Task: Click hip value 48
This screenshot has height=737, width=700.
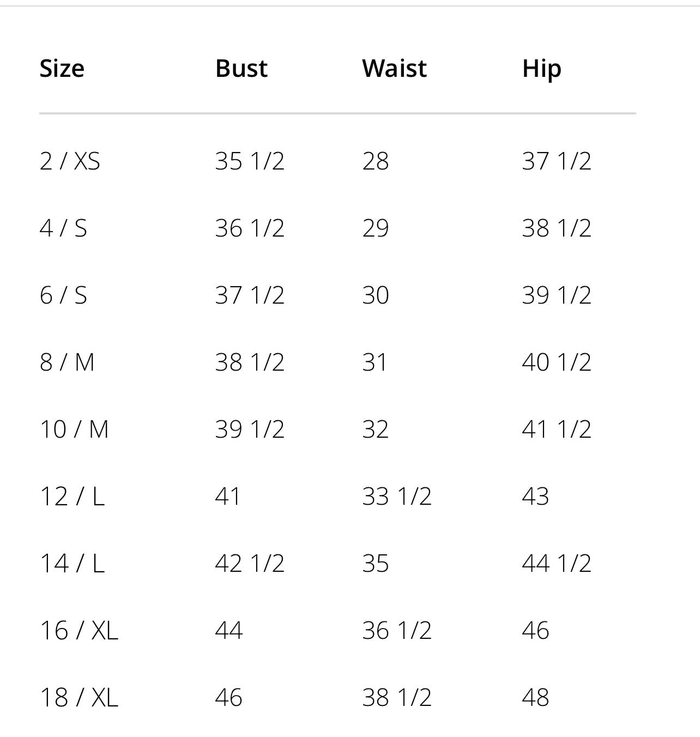Action: tap(535, 698)
